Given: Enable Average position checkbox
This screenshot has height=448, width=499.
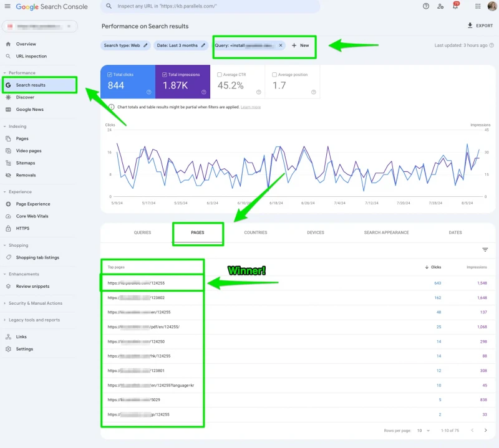Looking at the screenshot, I should [274, 74].
